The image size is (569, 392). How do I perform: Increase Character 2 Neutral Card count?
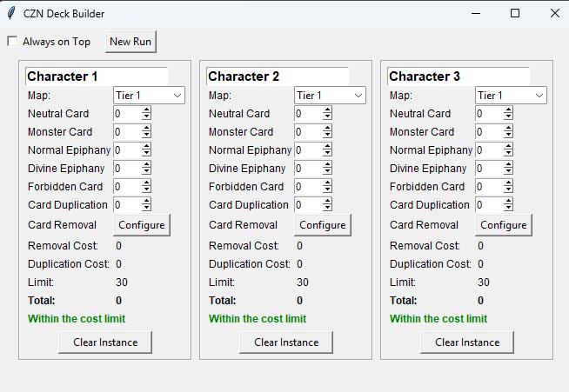click(x=327, y=110)
